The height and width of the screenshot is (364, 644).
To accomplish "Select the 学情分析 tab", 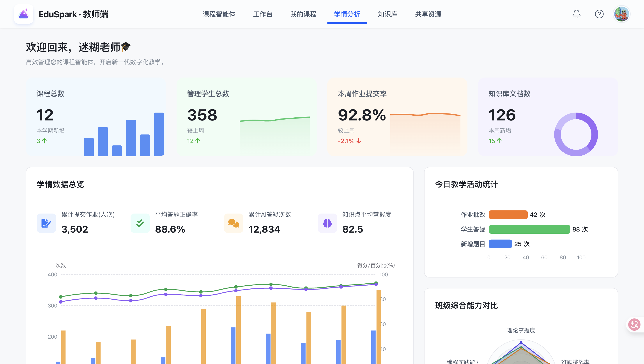I will point(347,14).
